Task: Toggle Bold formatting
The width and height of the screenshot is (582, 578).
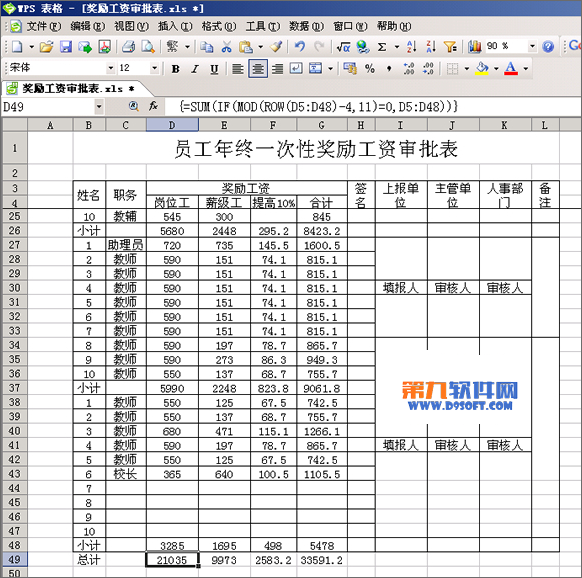Action: (x=176, y=69)
